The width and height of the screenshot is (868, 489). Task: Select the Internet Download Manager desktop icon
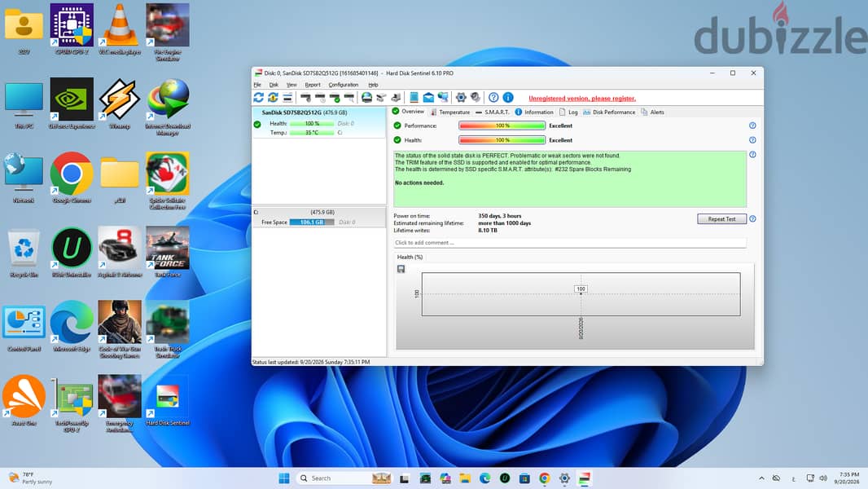[x=168, y=108]
